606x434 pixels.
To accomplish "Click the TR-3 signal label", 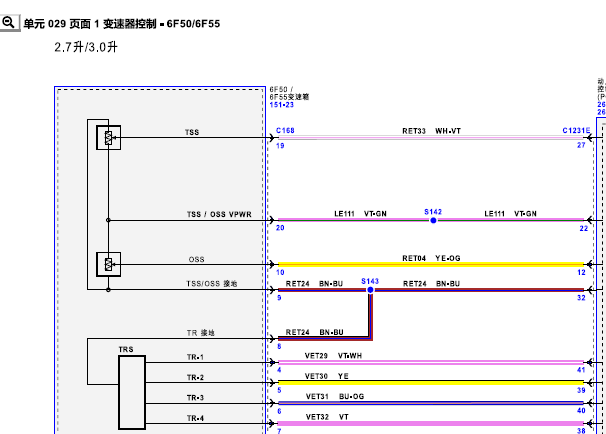I will pos(195,398).
